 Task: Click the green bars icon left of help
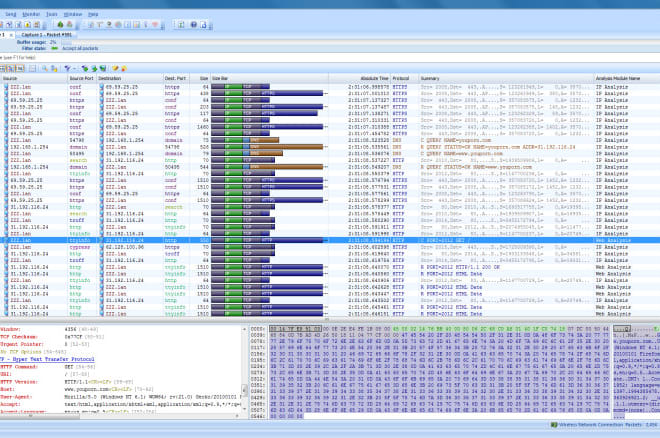click(x=181, y=25)
